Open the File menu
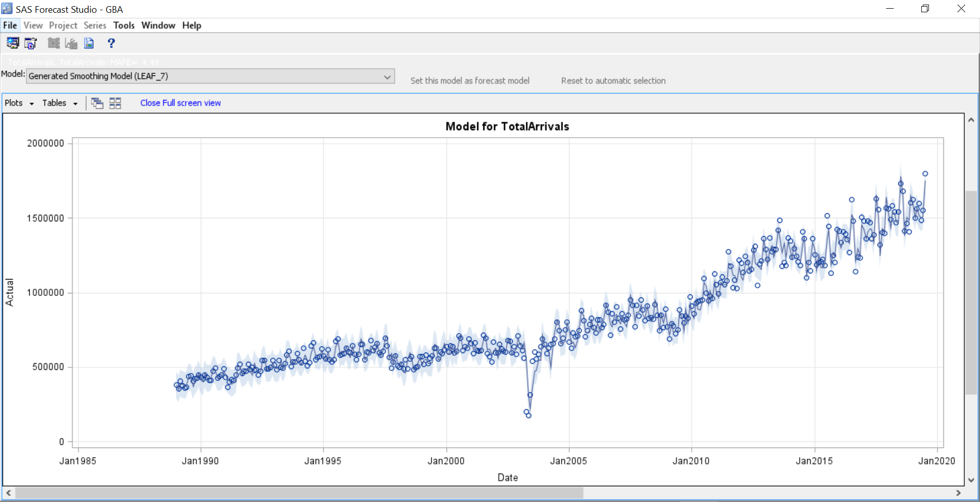Image resolution: width=980 pixels, height=502 pixels. coord(10,26)
